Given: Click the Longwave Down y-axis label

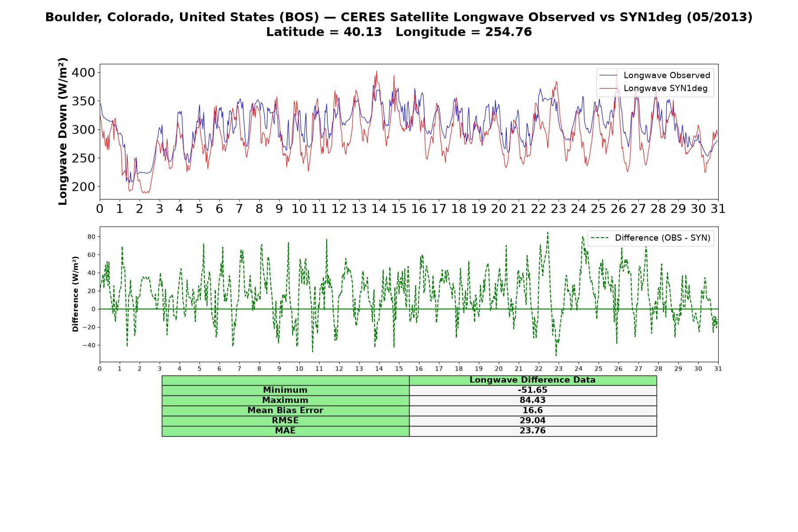Looking at the screenshot, I should click(x=63, y=131).
